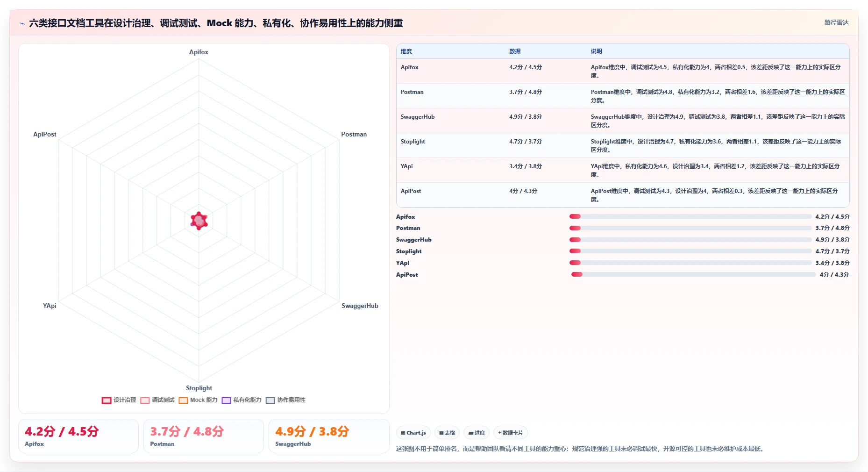Click table value 4.2分 / 4.5分
Viewport: 868px width, 472px height.
point(526,67)
